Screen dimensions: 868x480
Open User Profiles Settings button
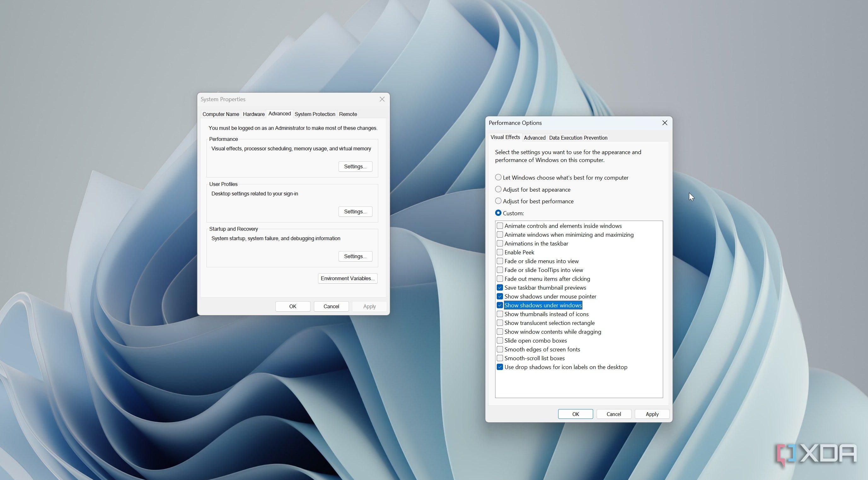point(355,211)
